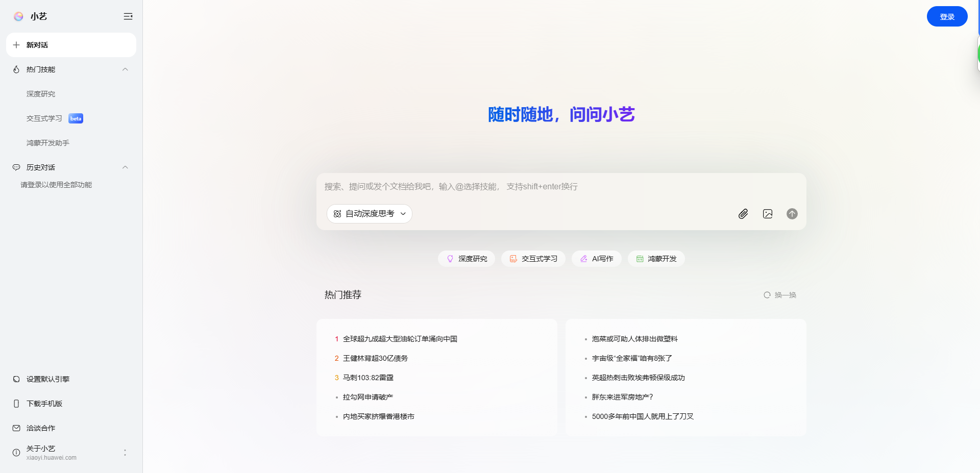The image size is (980, 473).
Task: Open topic 泡菜或可助人体排出微塑料
Action: click(x=635, y=339)
